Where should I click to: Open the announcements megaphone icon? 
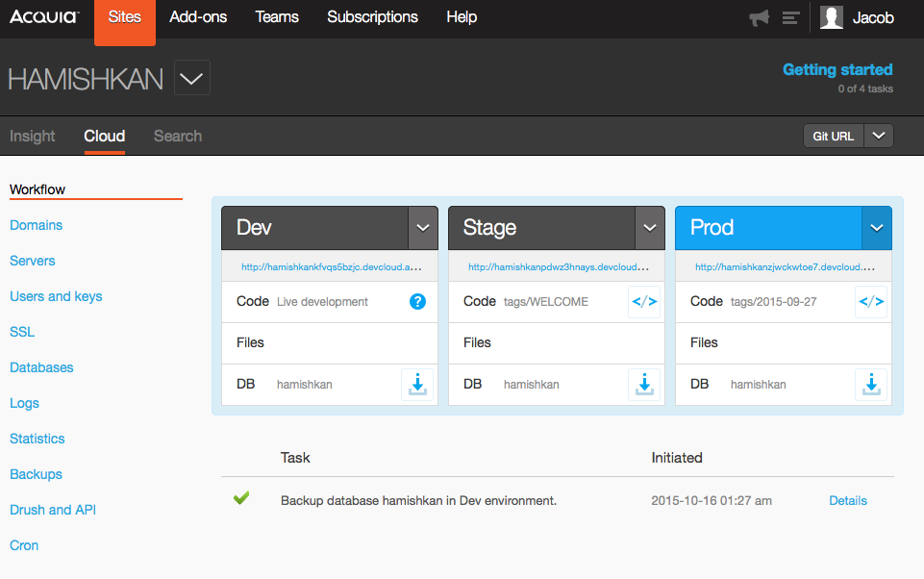759,17
